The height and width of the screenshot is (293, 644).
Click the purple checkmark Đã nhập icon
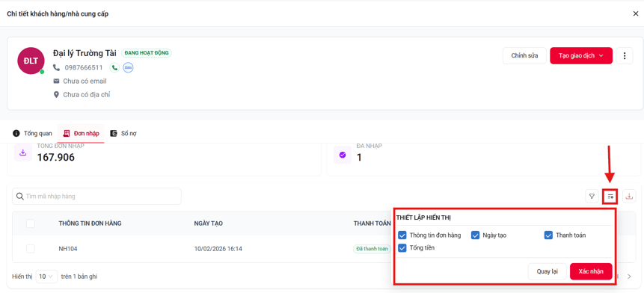343,155
